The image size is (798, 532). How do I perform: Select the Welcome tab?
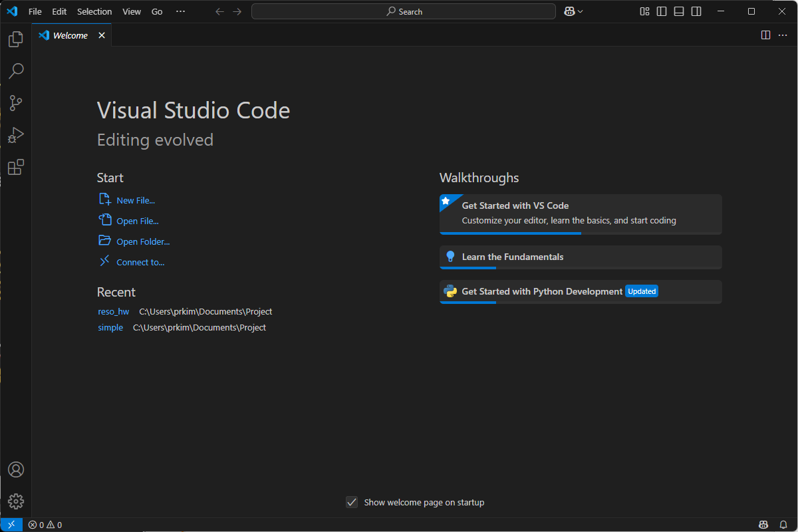click(x=72, y=35)
